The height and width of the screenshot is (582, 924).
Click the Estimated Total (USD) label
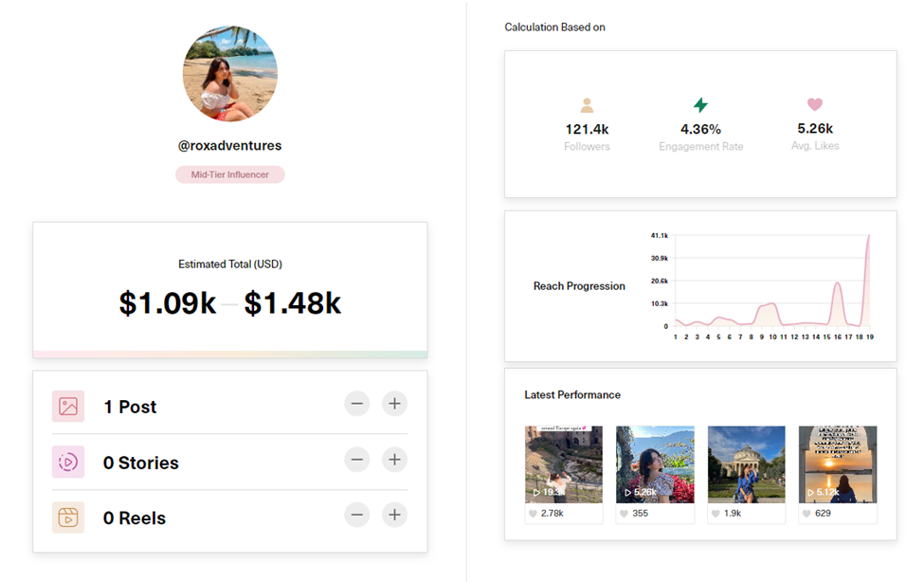(x=230, y=264)
